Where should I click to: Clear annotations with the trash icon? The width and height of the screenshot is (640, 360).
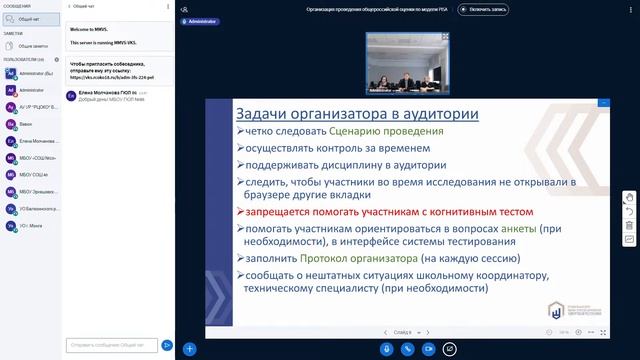(629, 225)
